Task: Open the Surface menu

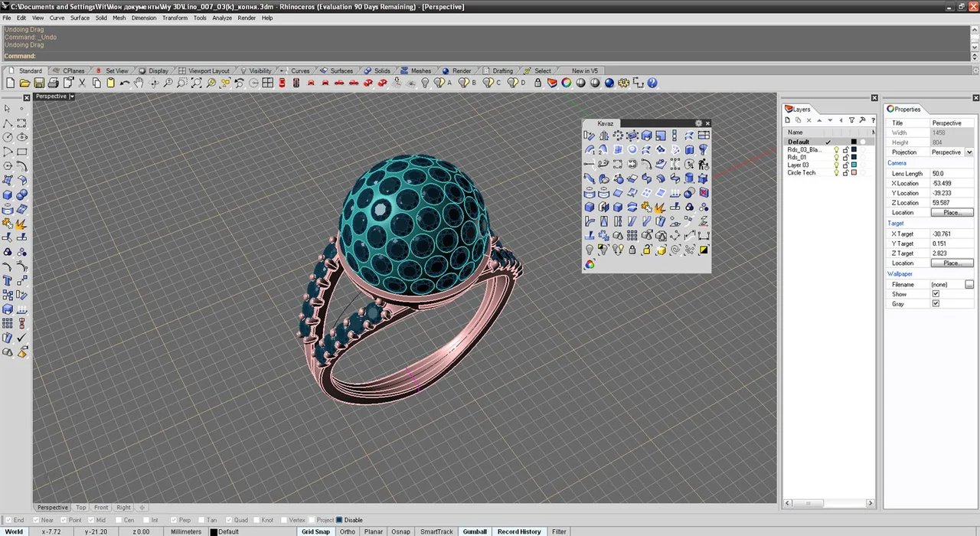Action: click(x=80, y=18)
